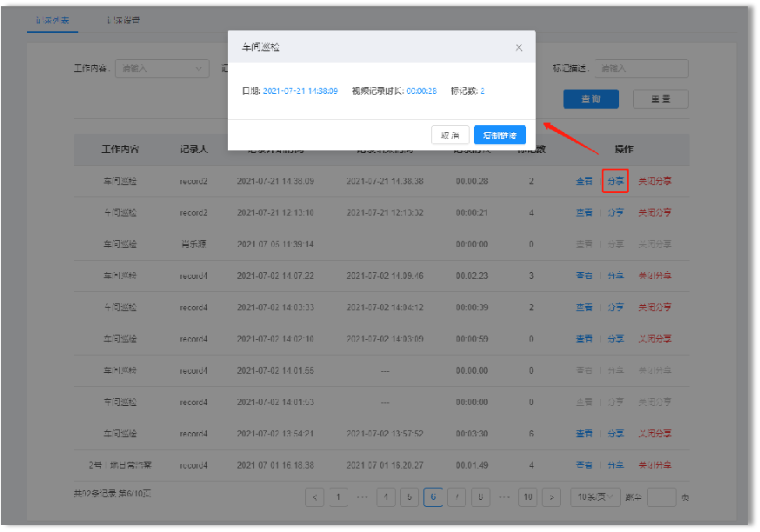Click the highlighted 分享 link on the first row
This screenshot has width=760, height=532.
pyautogui.click(x=616, y=181)
